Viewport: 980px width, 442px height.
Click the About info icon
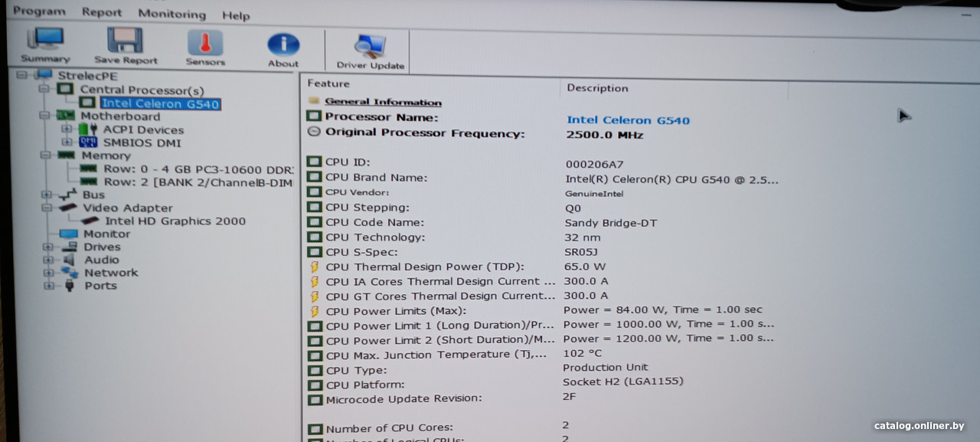(x=283, y=49)
